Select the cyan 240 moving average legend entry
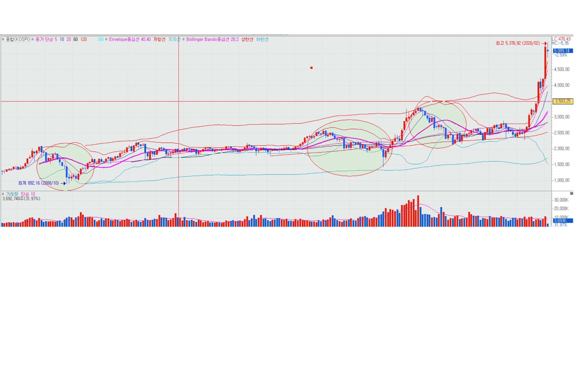The width and height of the screenshot is (588, 368). tap(101, 39)
